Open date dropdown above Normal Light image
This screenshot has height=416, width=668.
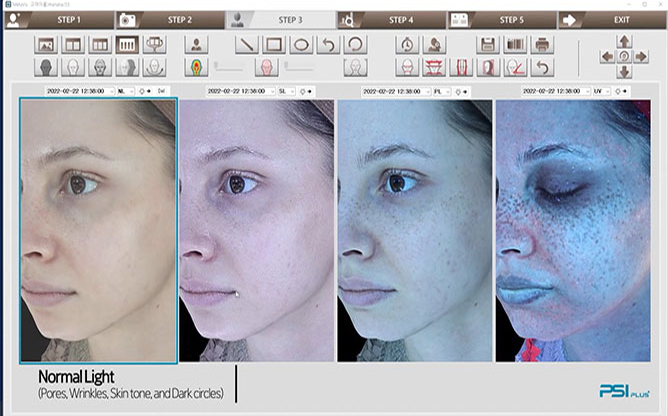click(x=80, y=91)
